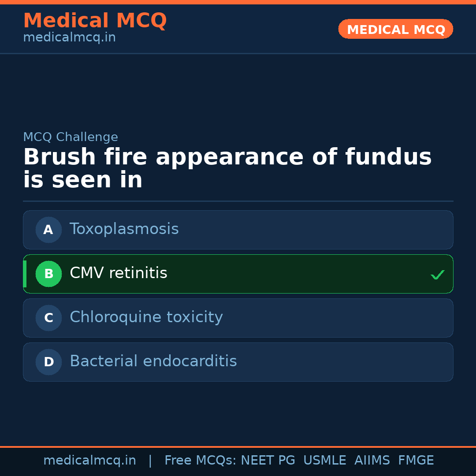The height and width of the screenshot is (476, 476).
Task: Pick the CMV retinitis answer text
Action: 118,273
